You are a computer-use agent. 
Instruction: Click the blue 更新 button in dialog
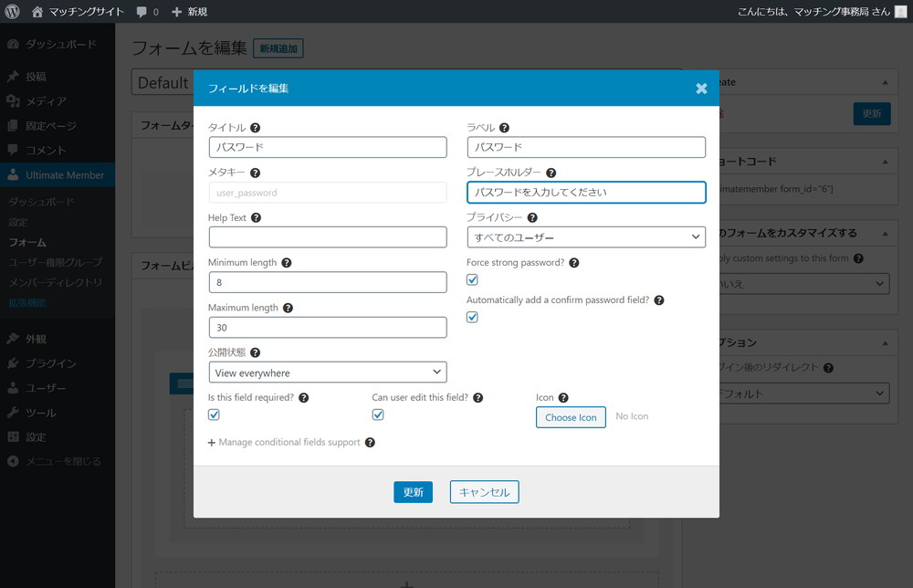tap(413, 492)
